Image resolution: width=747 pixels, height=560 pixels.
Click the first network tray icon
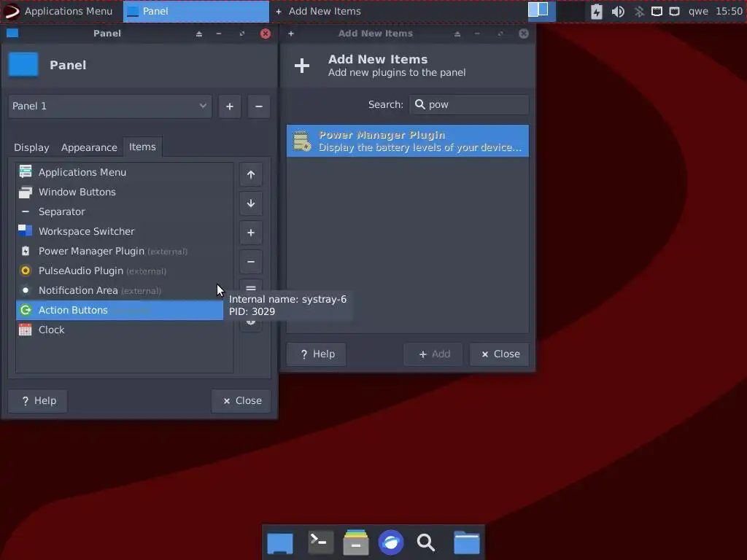point(657,11)
